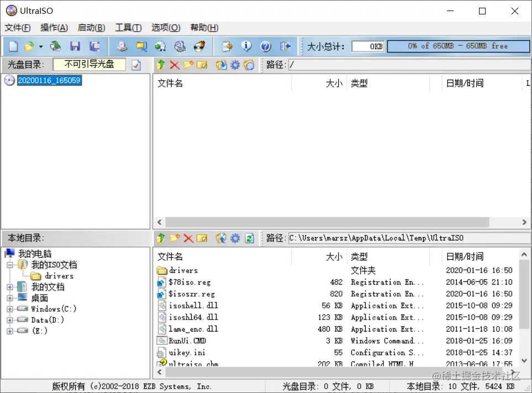Click the Exit door icon

pyautogui.click(x=286, y=46)
